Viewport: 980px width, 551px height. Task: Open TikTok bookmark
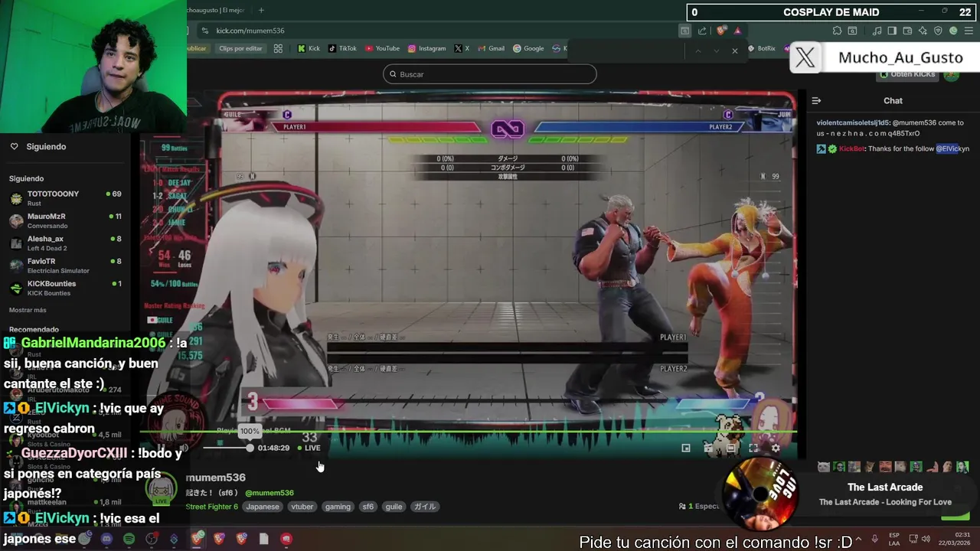(342, 48)
